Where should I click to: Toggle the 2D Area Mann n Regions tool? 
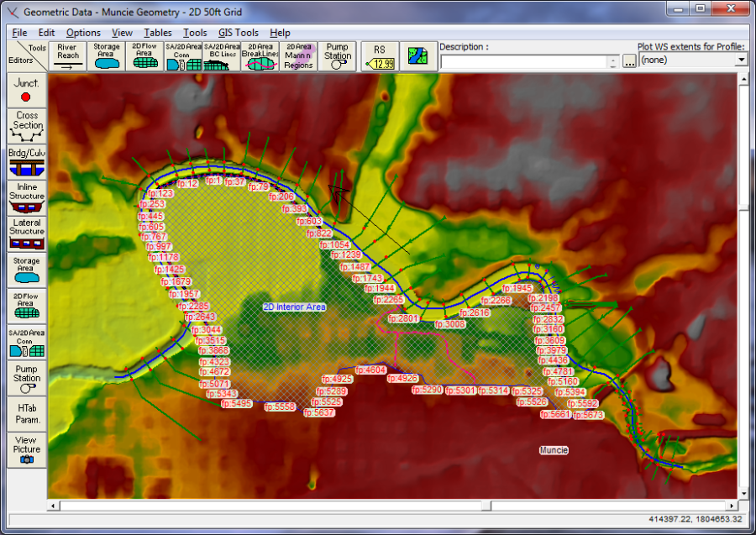coord(299,55)
